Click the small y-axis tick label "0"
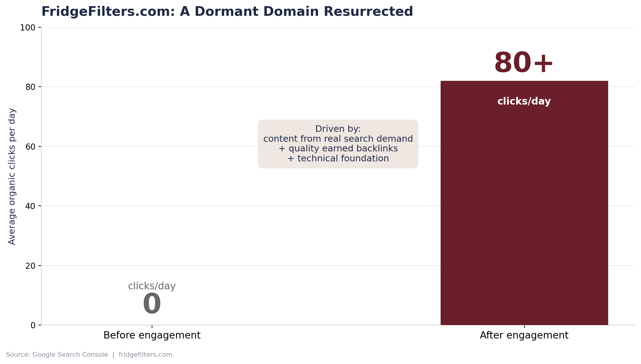 (33, 325)
